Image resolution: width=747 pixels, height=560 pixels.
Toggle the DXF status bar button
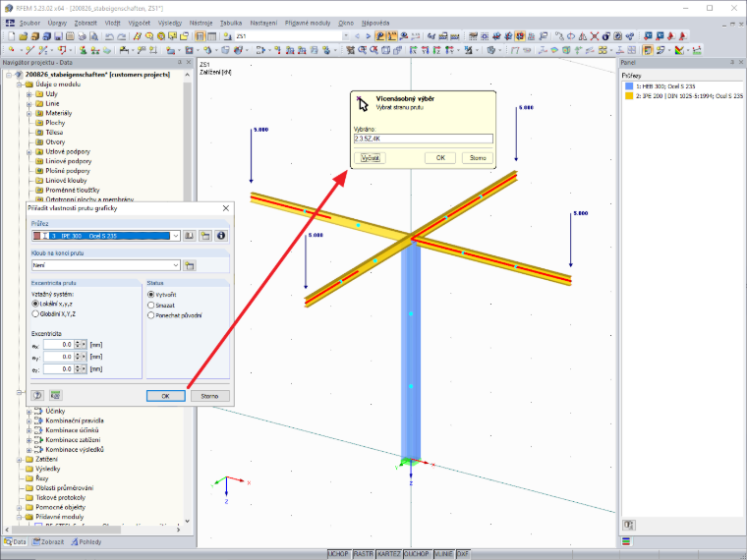[463, 554]
